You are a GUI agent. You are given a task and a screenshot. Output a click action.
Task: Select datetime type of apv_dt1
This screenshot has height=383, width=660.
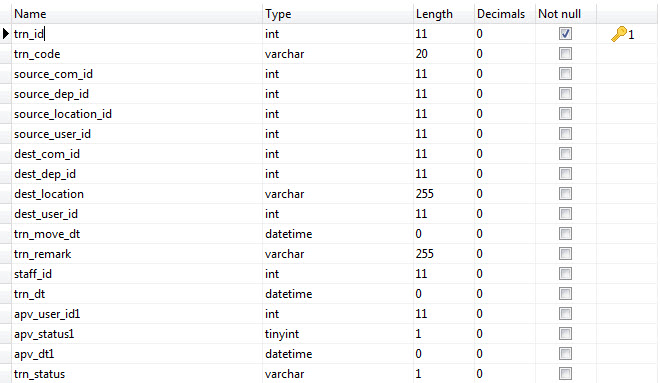pyautogui.click(x=338, y=354)
